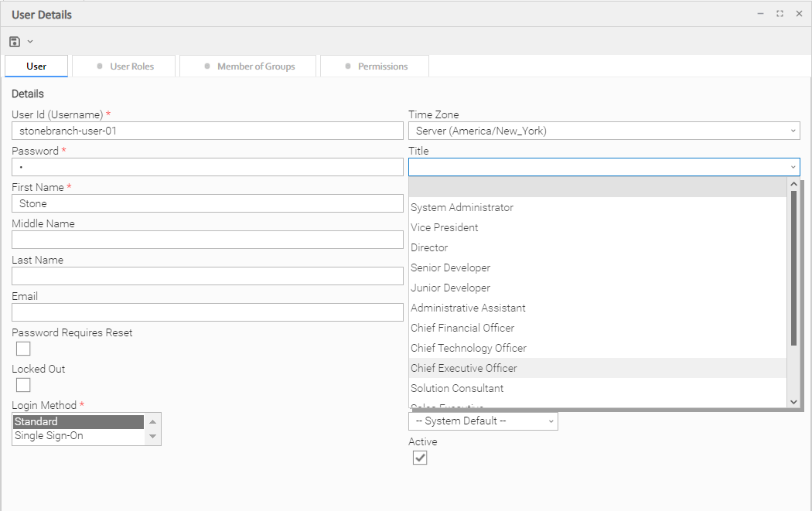Screen dimensions: 812x511
Task: Select Single Sign-On login method
Action: (49, 436)
